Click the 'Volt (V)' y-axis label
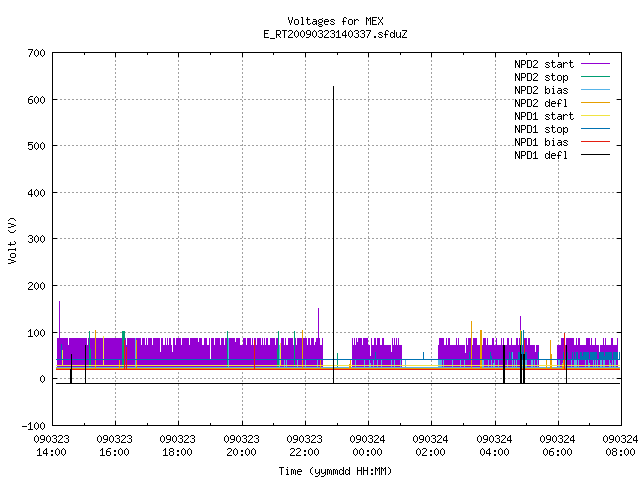This screenshot has width=640, height=480. point(13,240)
